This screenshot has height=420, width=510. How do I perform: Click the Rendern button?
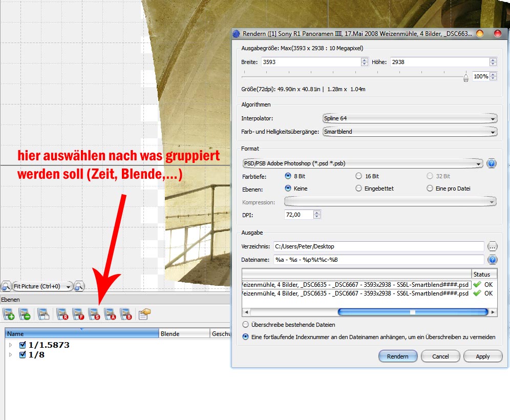point(397,356)
